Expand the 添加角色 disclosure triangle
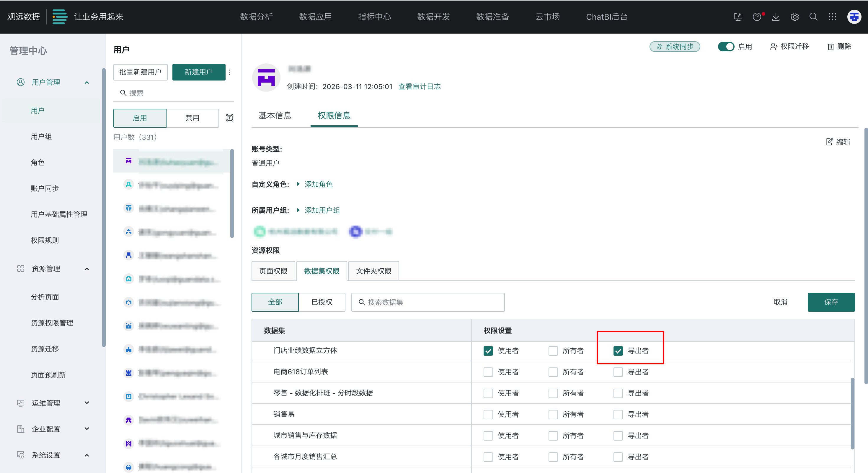The width and height of the screenshot is (868, 473). pos(298,184)
